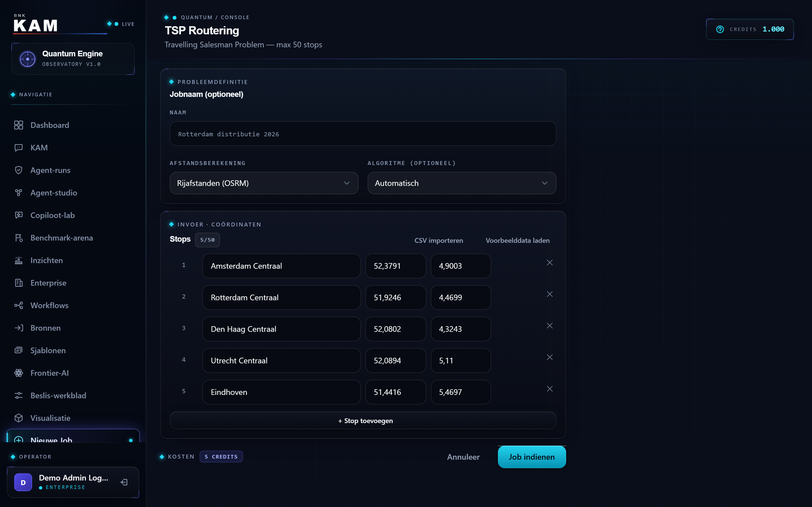Open the Quantum Engine selector card
The height and width of the screenshot is (507, 812).
73,59
